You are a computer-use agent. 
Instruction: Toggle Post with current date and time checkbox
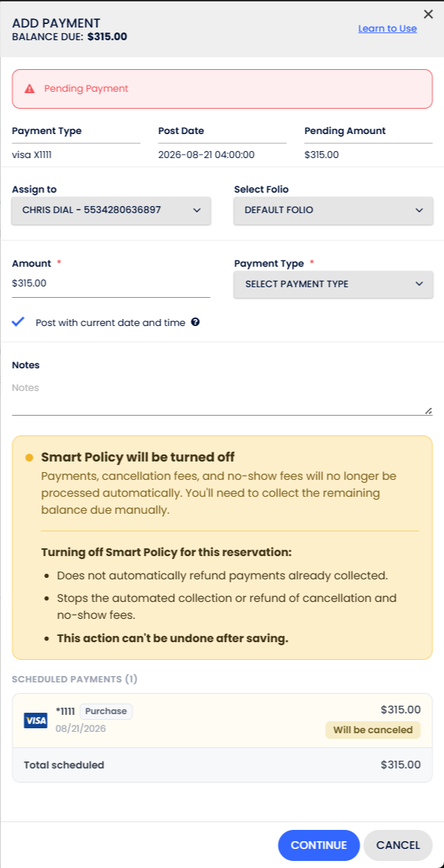coord(18,323)
